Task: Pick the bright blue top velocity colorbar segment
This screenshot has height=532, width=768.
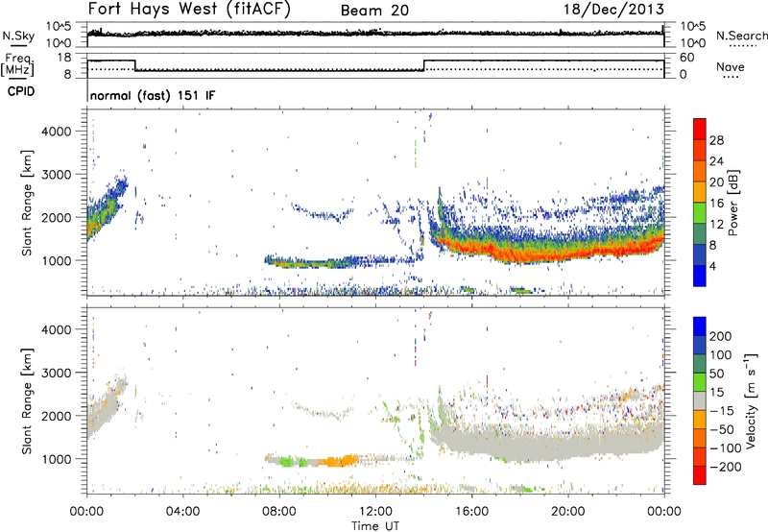Action: (700, 326)
